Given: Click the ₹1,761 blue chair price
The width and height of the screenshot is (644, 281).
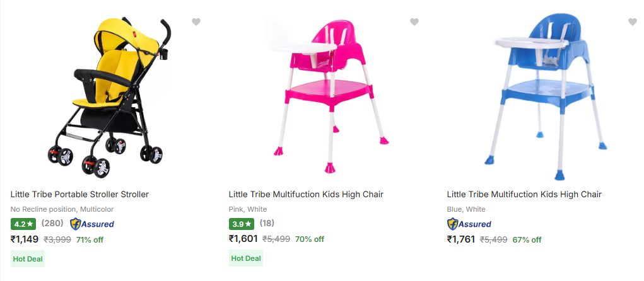Looking at the screenshot, I should 461,239.
